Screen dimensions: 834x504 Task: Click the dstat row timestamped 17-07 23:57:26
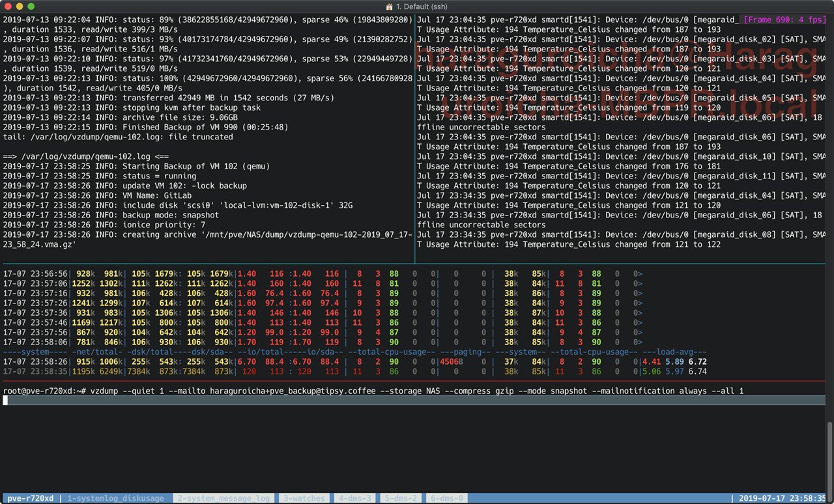[323, 303]
